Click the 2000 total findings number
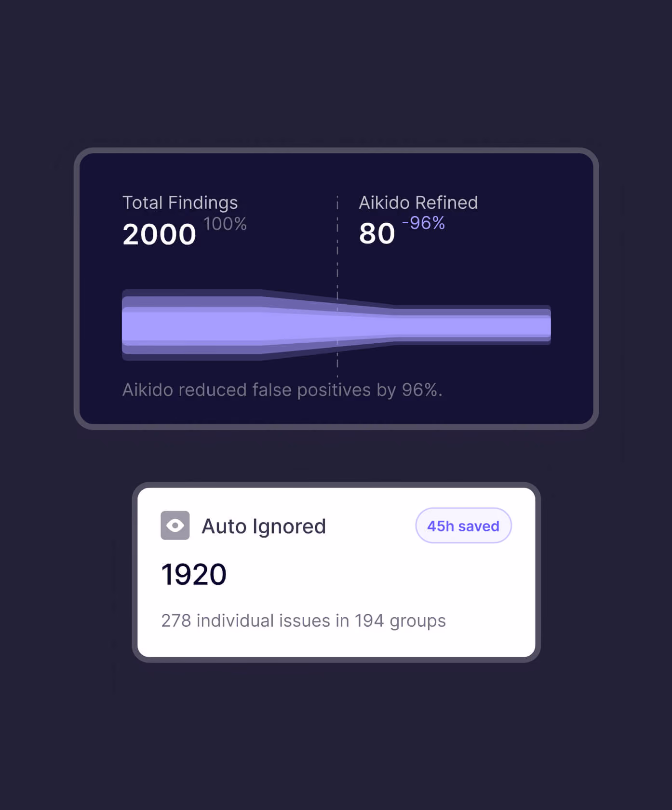The height and width of the screenshot is (810, 672). coord(160,234)
